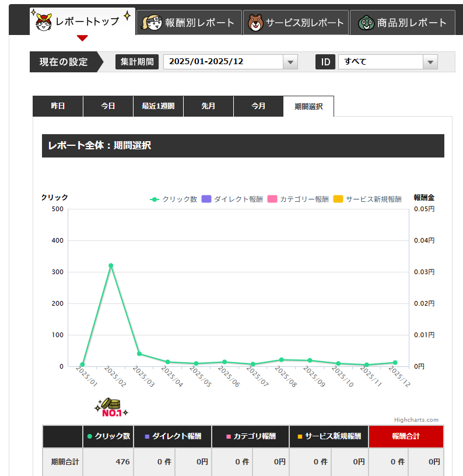
Task: Click the NO.1 gold coins badge
Action: tap(110, 408)
